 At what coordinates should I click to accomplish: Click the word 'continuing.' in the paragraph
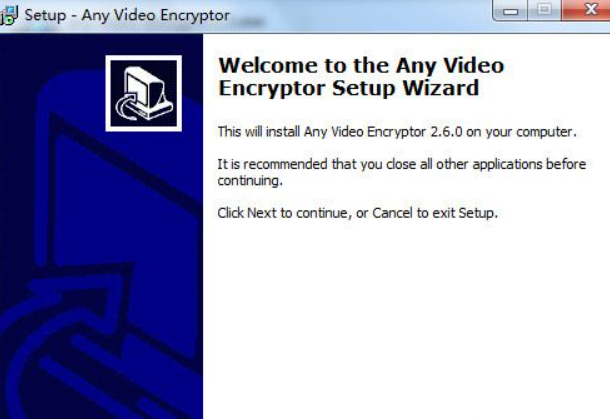pos(250,181)
